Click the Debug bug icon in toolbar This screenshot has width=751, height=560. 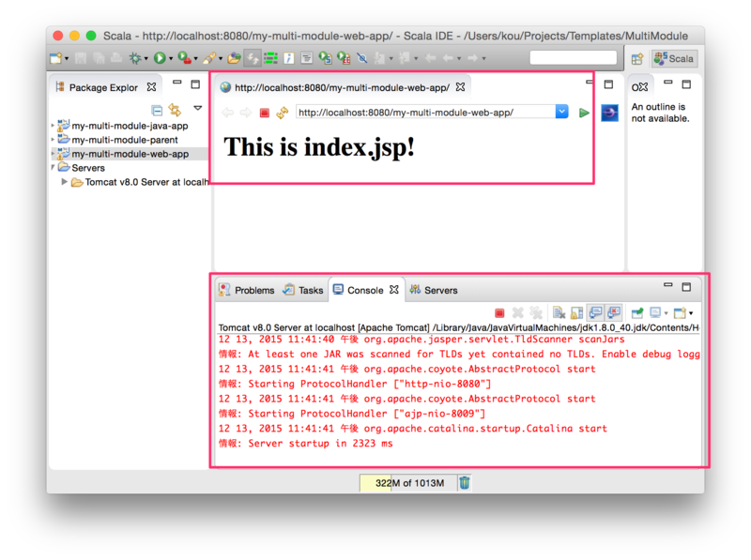tap(135, 58)
